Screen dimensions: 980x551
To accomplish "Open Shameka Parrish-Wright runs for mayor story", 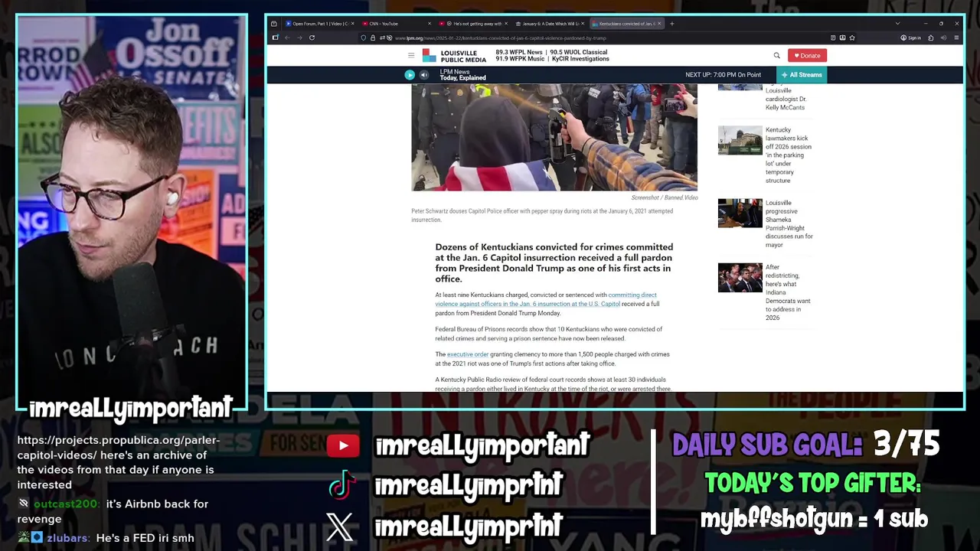I will pyautogui.click(x=789, y=224).
